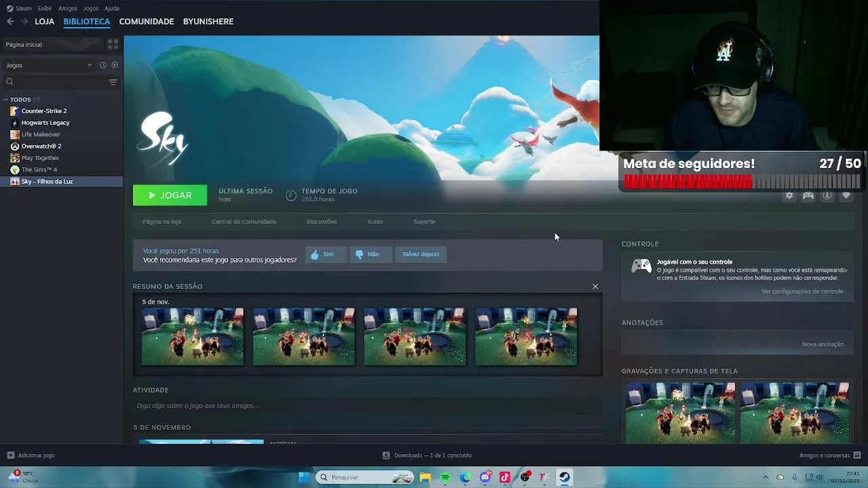The image size is (868, 488).
Task: Select Sky - Filhos da Luz entry
Action: point(61,182)
